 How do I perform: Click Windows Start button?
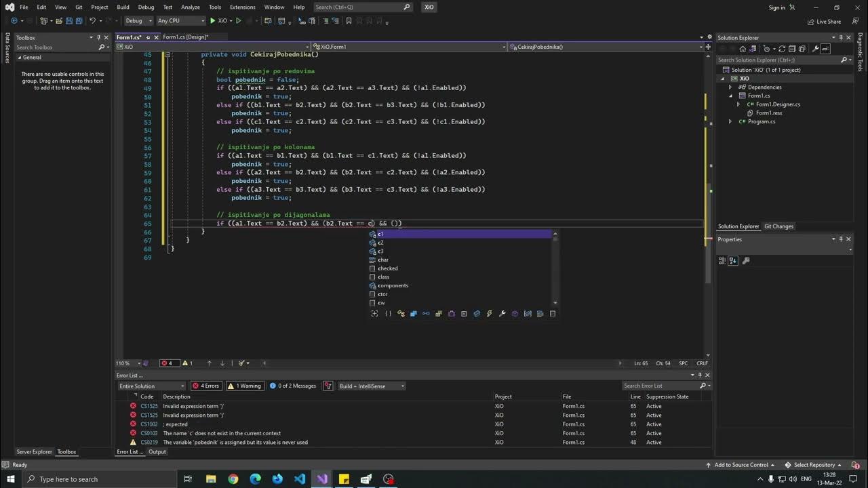[x=11, y=479]
